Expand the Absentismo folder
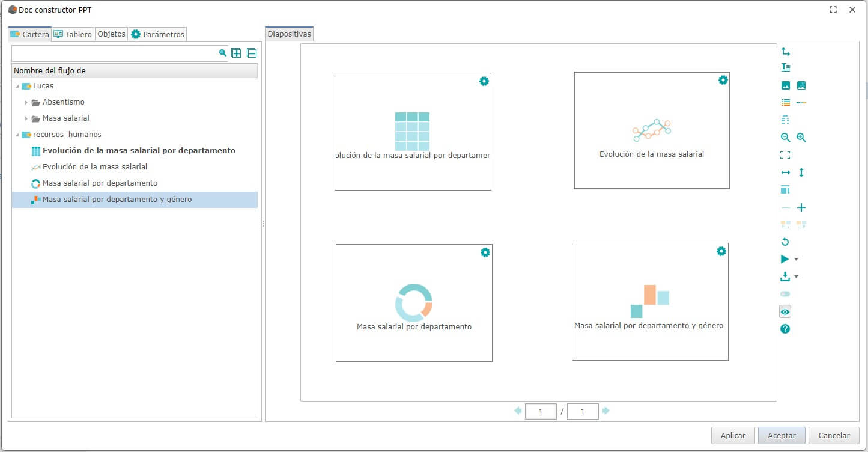Viewport: 868px width, 452px height. coord(26,103)
